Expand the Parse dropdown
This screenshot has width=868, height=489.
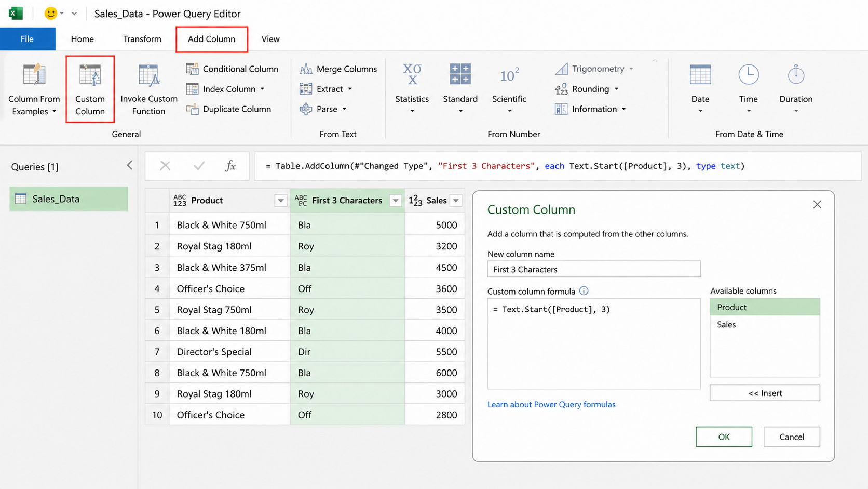pyautogui.click(x=344, y=109)
